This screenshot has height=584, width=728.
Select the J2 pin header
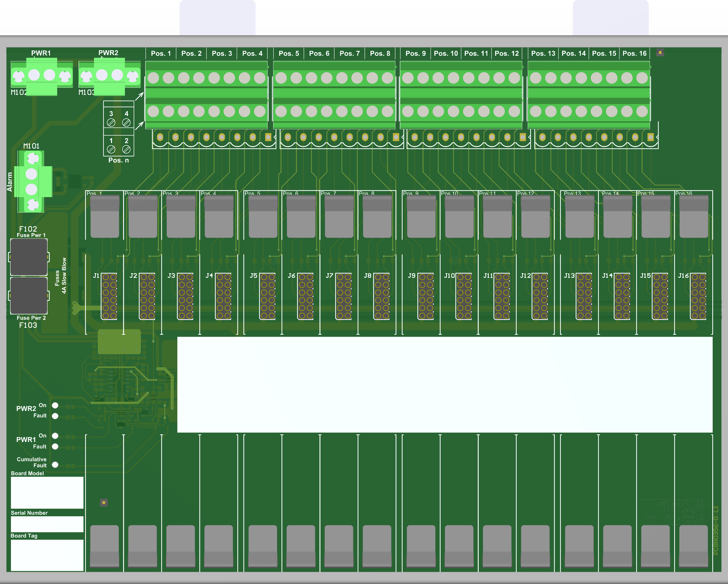[147, 296]
